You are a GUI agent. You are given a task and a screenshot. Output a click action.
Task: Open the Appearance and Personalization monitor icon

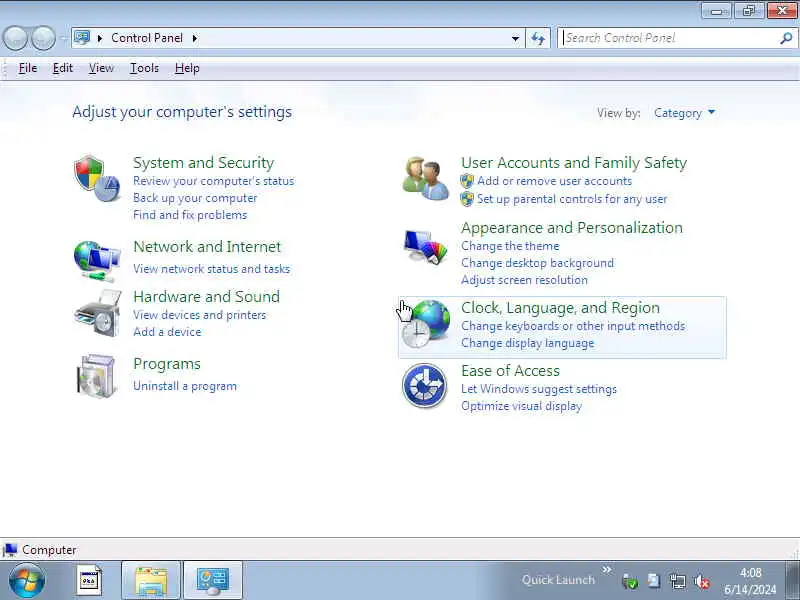coord(426,247)
